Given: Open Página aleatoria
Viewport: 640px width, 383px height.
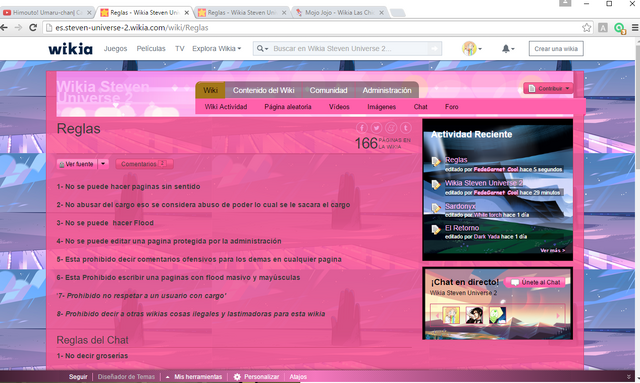Looking at the screenshot, I should point(288,107).
